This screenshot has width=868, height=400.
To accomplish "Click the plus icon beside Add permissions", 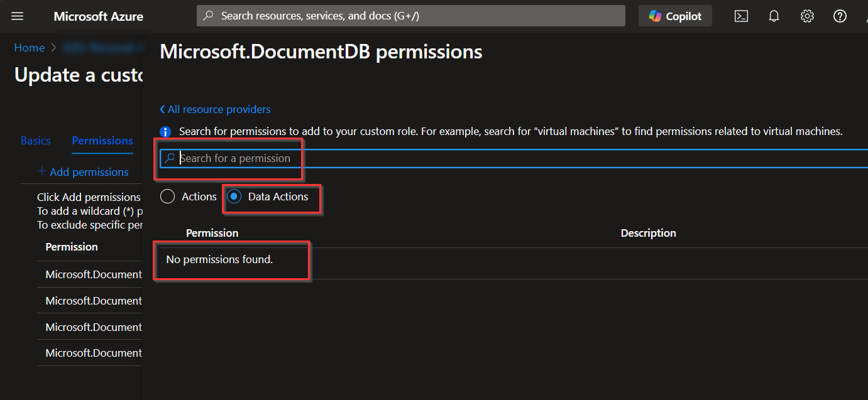I will click(42, 171).
